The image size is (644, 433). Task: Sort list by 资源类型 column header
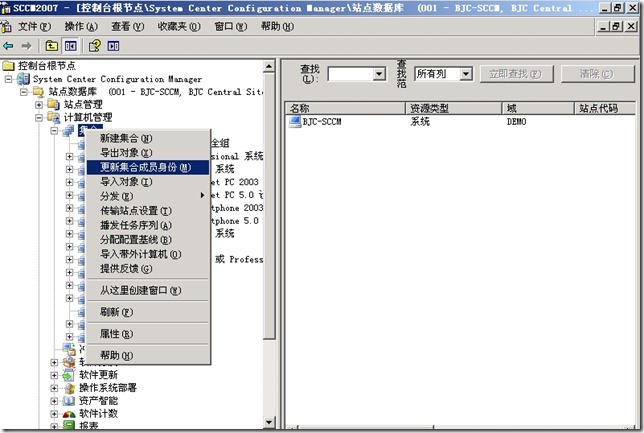coord(453,108)
